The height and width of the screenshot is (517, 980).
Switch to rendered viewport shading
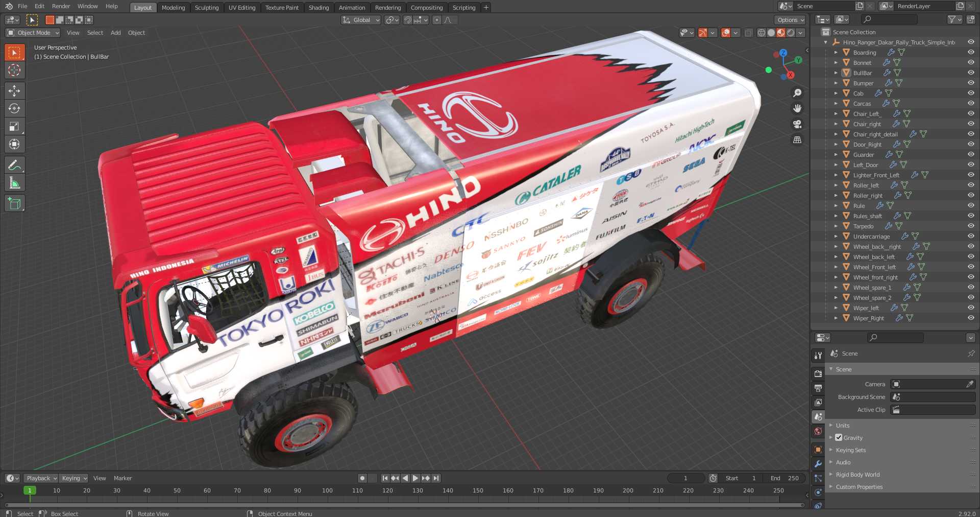791,33
